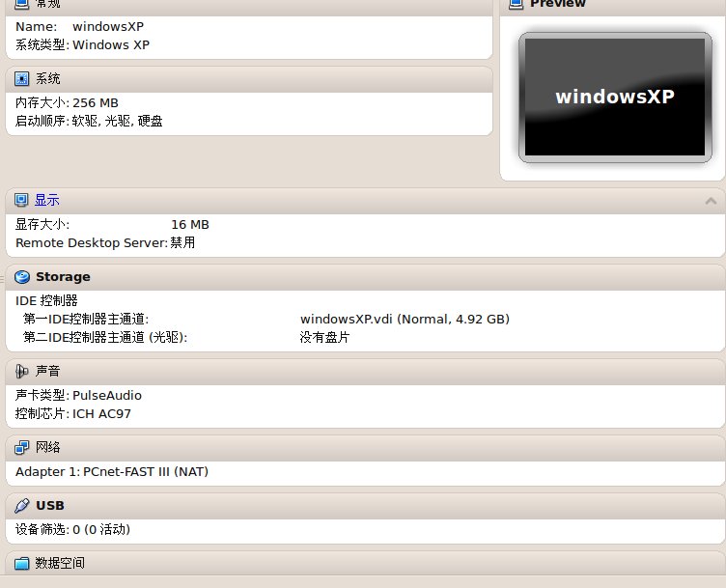Click the shared folders section folder icon
The width and height of the screenshot is (726, 588).
pos(21,564)
